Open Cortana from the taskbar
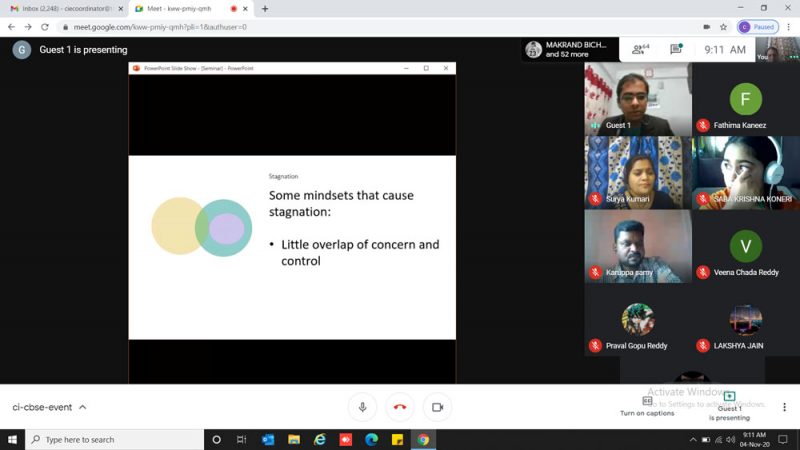The image size is (800, 450). pos(216,439)
